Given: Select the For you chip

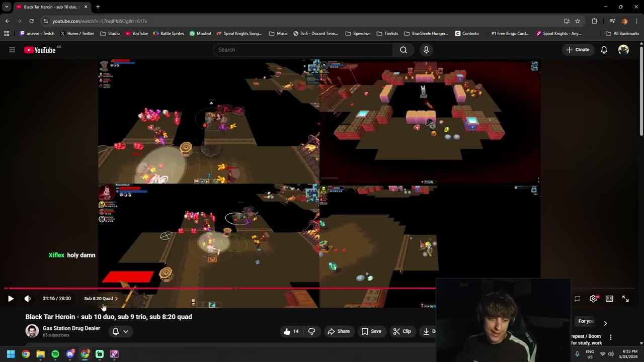Looking at the screenshot, I should pos(586,321).
